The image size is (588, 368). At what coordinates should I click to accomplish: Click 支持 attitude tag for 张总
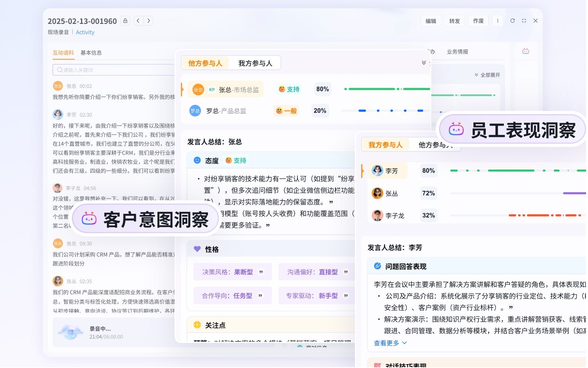click(289, 89)
